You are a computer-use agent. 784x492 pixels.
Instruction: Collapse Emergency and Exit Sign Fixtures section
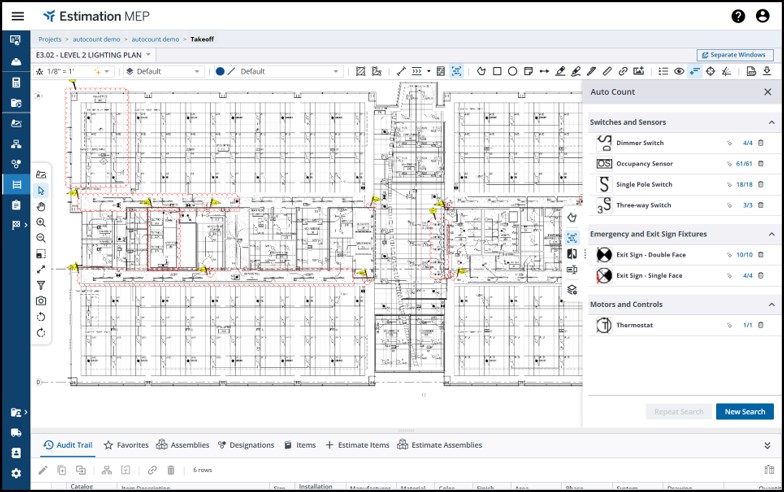tap(772, 234)
